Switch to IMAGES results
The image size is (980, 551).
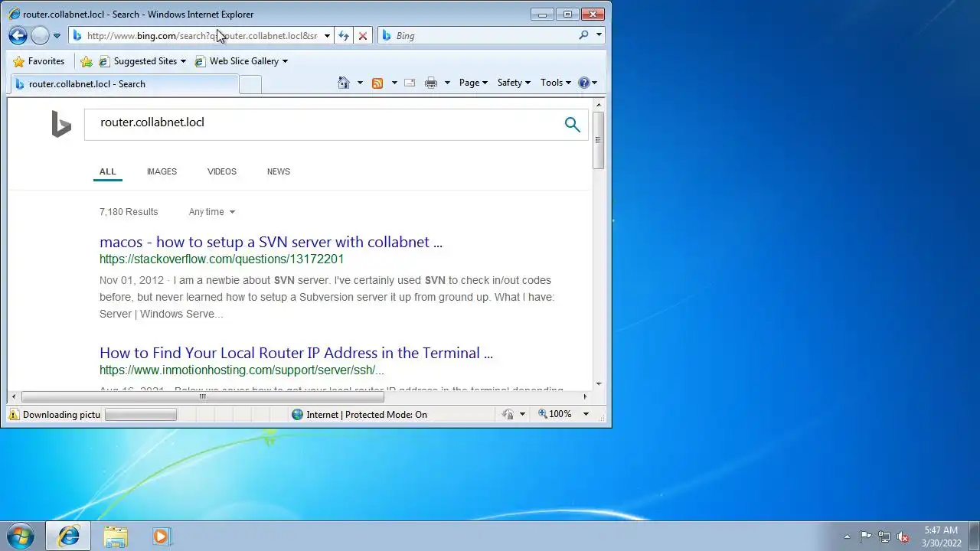(x=162, y=171)
